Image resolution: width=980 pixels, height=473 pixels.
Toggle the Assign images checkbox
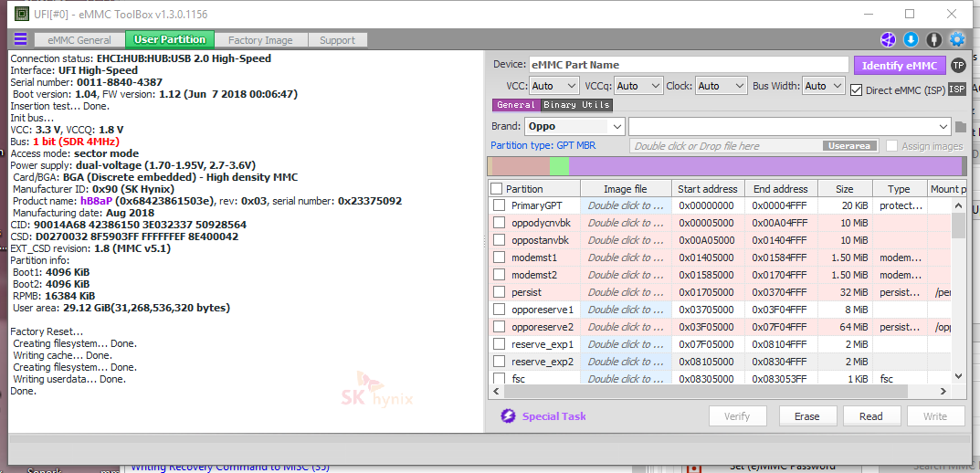pyautogui.click(x=892, y=145)
